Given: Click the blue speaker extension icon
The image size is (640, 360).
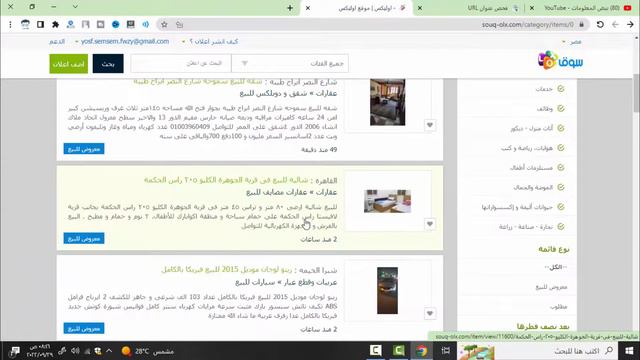Looking at the screenshot, I should [146, 24].
